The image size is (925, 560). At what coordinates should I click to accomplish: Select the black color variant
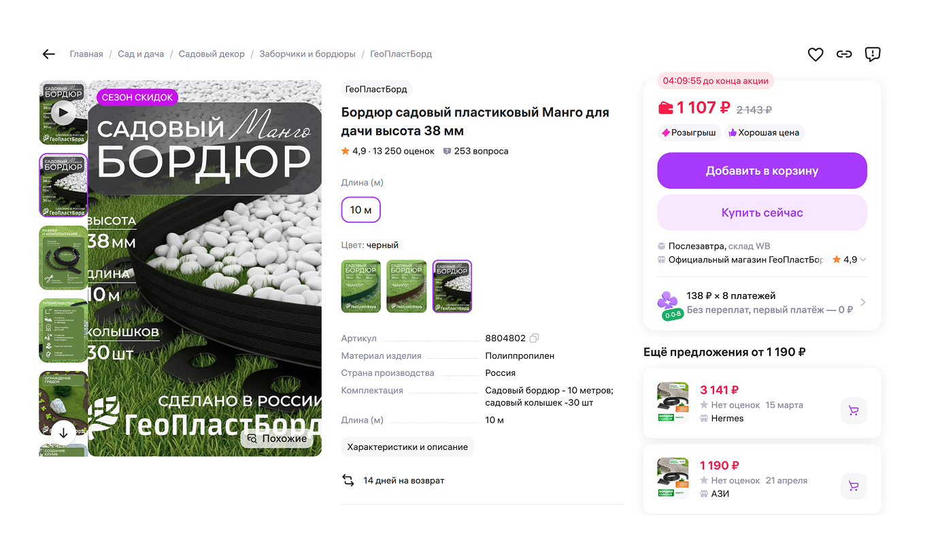pos(452,286)
